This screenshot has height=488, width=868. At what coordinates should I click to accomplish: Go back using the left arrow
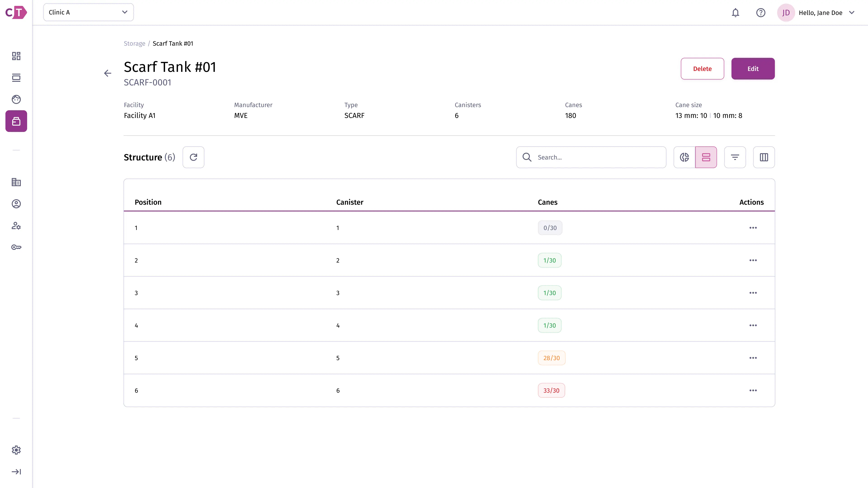108,73
